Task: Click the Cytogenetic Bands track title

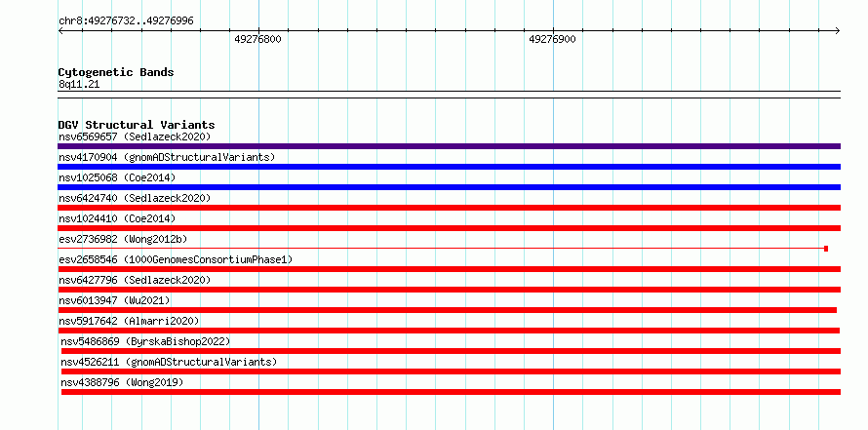Action: tap(116, 72)
